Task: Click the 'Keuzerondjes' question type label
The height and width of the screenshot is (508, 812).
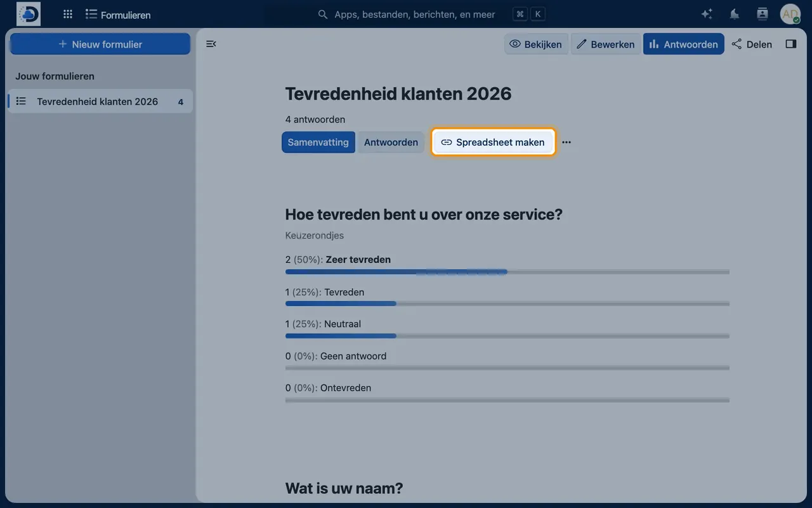Action: click(x=315, y=236)
